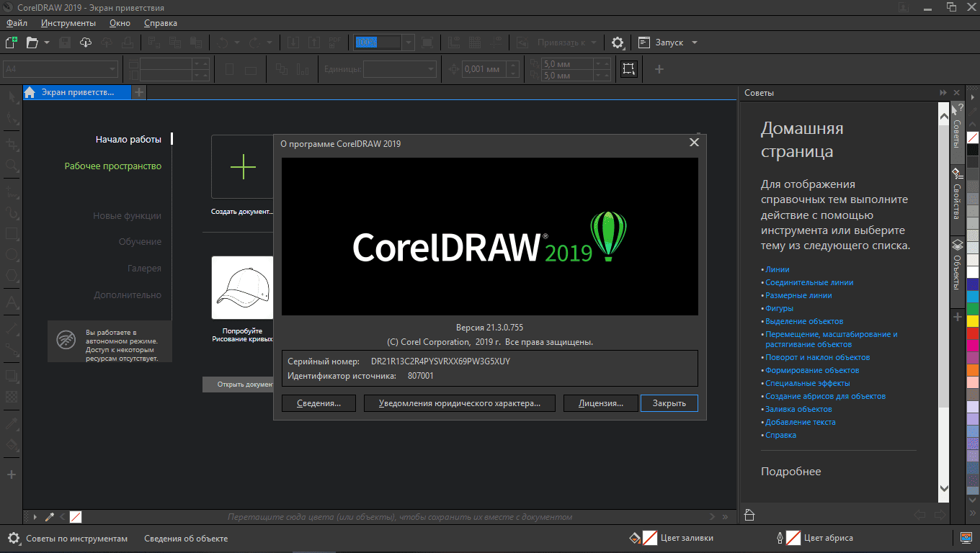Open the Инструменты menu
The width and height of the screenshot is (980, 553).
coord(68,23)
